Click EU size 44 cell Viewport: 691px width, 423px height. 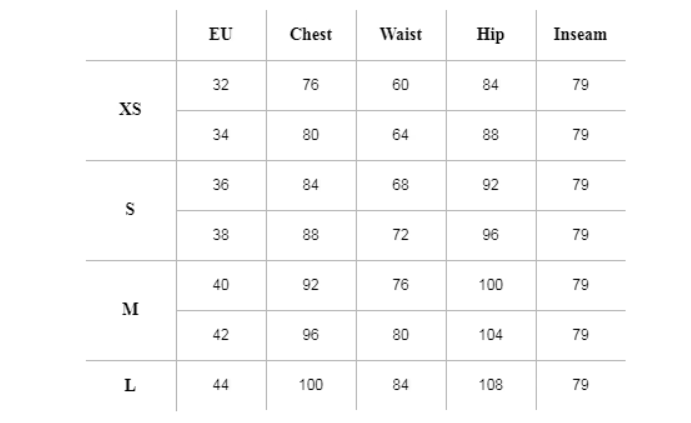[221, 385]
